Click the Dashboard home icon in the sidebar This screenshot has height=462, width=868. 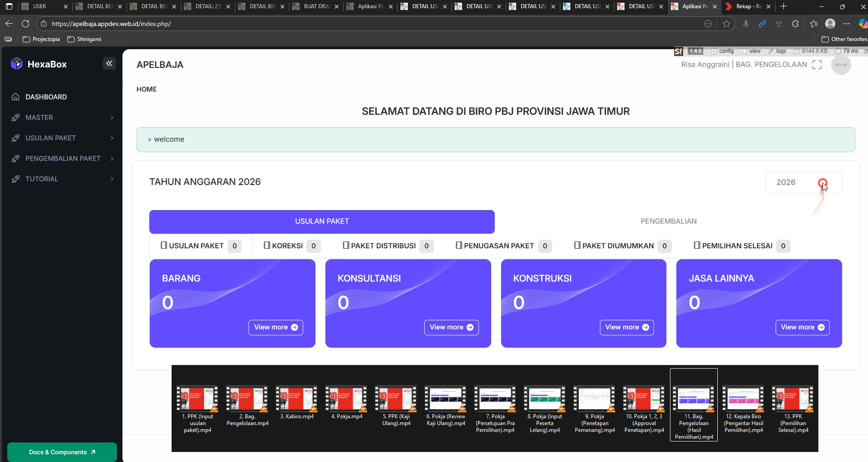coord(15,97)
